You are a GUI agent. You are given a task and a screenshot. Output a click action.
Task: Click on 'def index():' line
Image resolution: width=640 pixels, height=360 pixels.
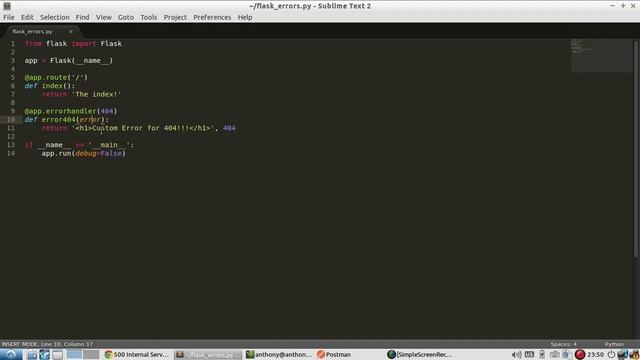(50, 86)
